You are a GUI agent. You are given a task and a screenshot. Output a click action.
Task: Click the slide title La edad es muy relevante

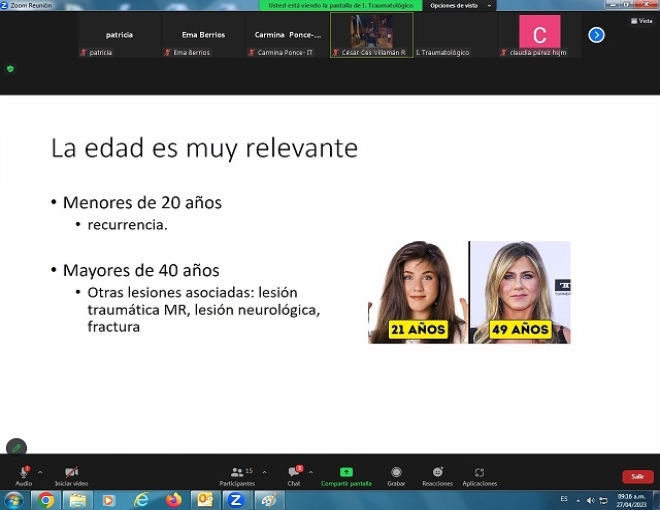click(x=204, y=148)
